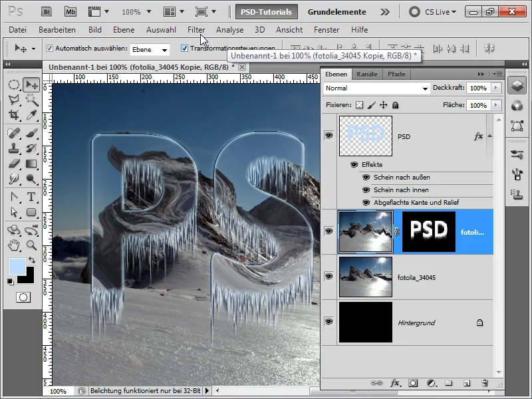Open the Clone Source panel icon

(517, 194)
